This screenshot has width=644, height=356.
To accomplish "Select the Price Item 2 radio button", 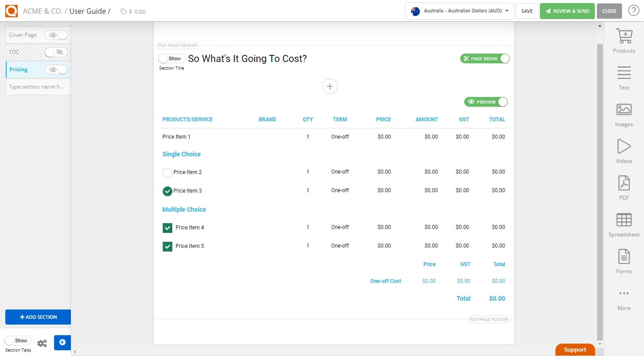I will pyautogui.click(x=167, y=172).
